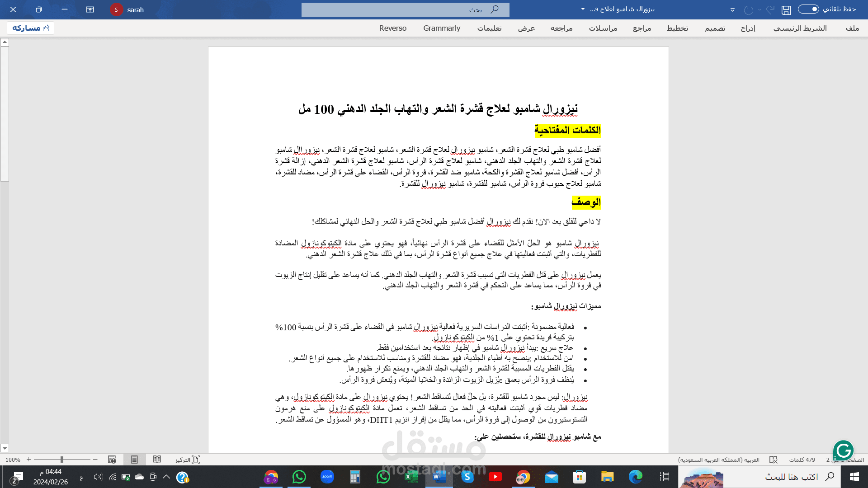This screenshot has width=868, height=488.
Task: Click the Share (مشاركة) button
Action: click(31, 28)
